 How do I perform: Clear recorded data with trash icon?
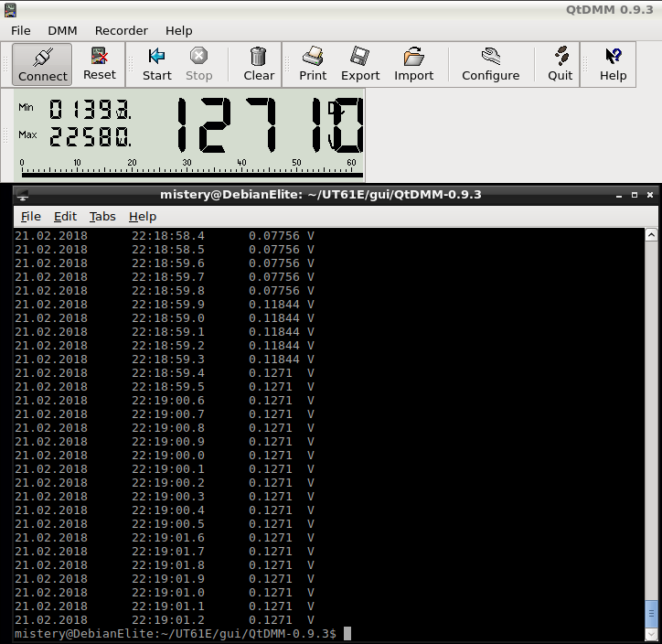pyautogui.click(x=259, y=64)
